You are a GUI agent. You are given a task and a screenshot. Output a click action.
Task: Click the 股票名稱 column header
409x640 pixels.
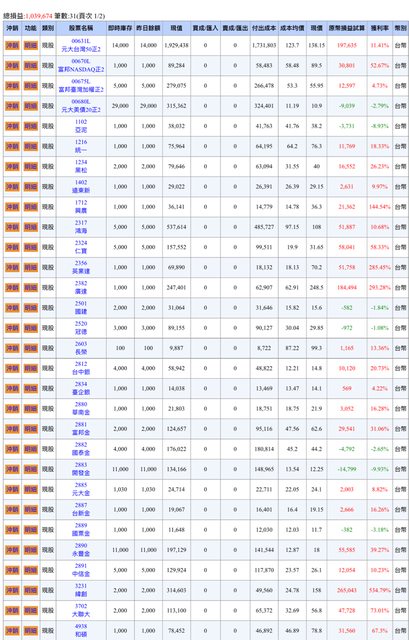(81, 28)
